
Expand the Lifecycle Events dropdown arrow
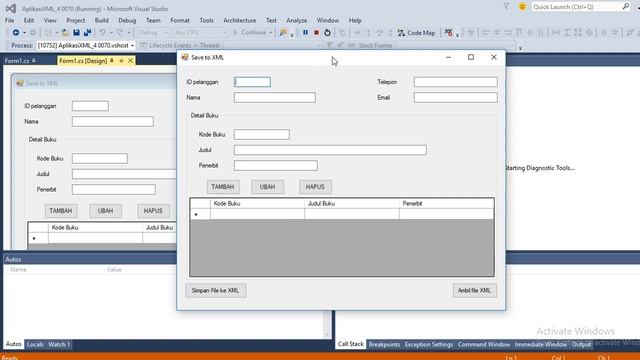(x=195, y=45)
